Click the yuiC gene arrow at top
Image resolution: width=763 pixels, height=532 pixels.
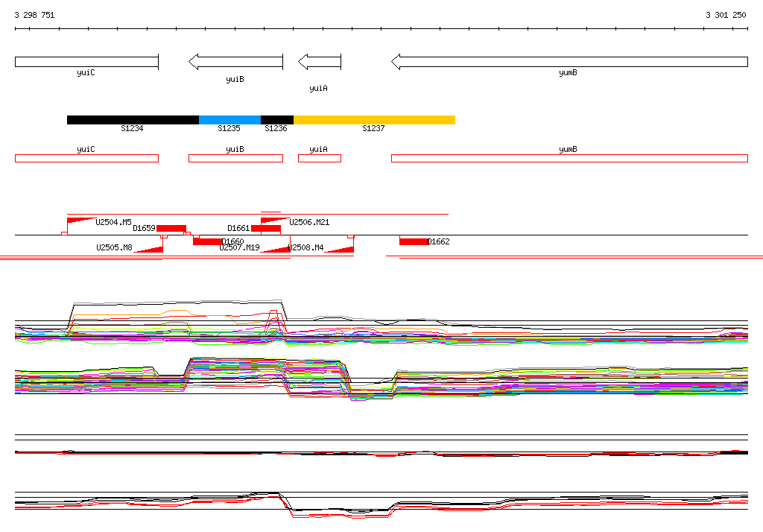click(86, 61)
